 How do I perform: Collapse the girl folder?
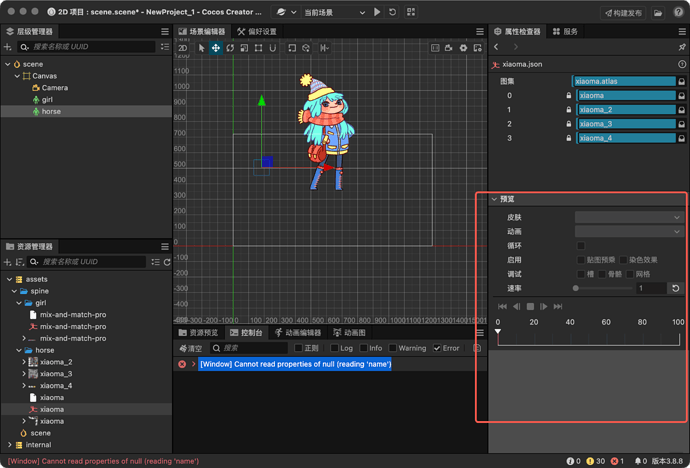coord(19,303)
